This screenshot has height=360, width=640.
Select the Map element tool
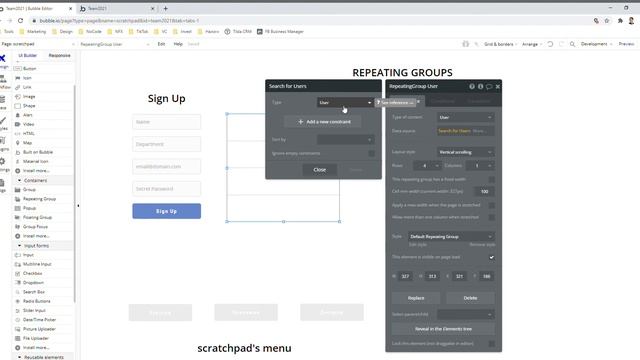coord(27,143)
